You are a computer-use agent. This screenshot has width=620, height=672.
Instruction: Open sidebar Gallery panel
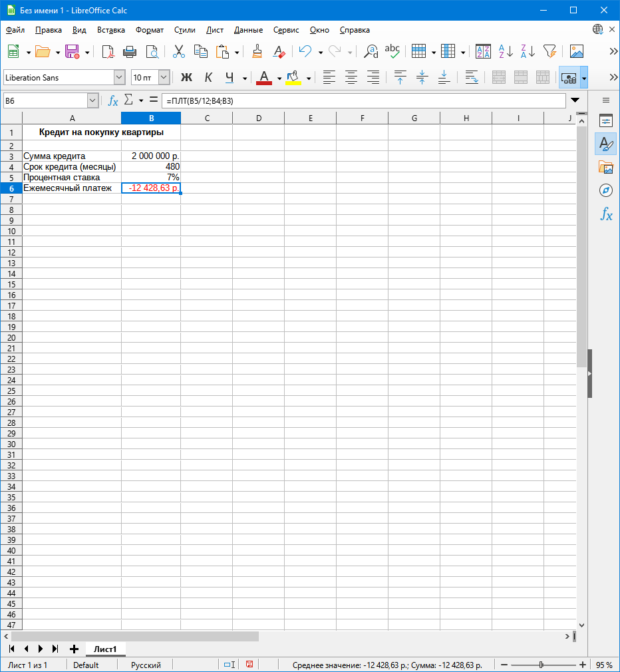(606, 167)
